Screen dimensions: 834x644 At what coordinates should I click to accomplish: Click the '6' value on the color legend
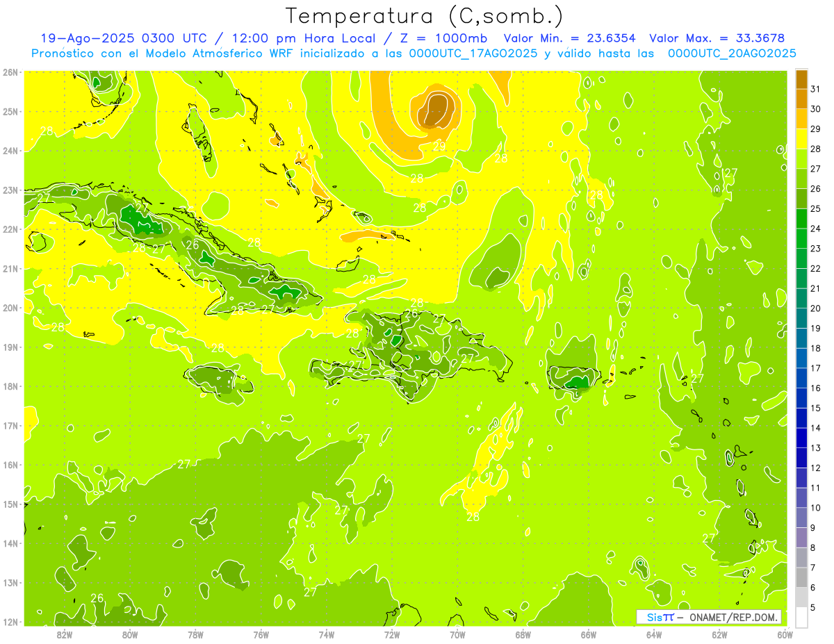tap(814, 588)
